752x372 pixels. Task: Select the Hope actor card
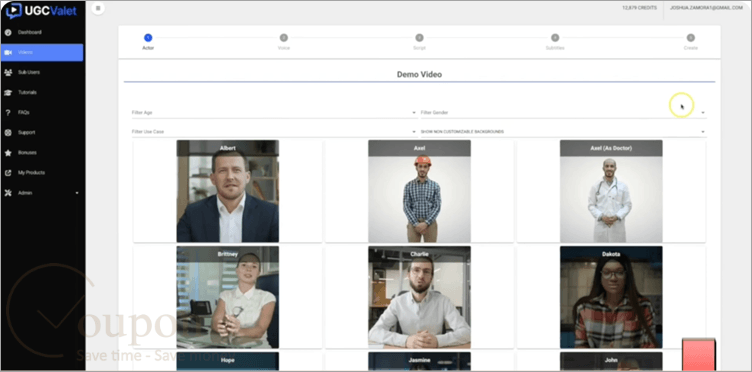228,361
